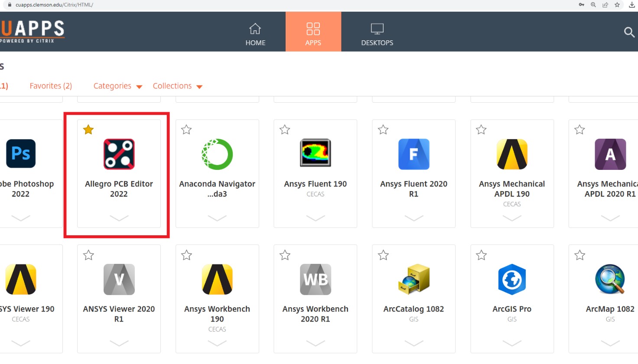This screenshot has height=364, width=638.
Task: Open the Anaconda Navigator app icon
Action: 217,154
